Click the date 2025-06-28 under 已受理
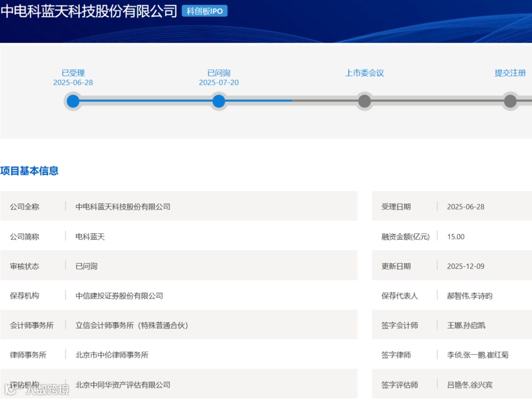This screenshot has height=399, width=532. (x=73, y=82)
